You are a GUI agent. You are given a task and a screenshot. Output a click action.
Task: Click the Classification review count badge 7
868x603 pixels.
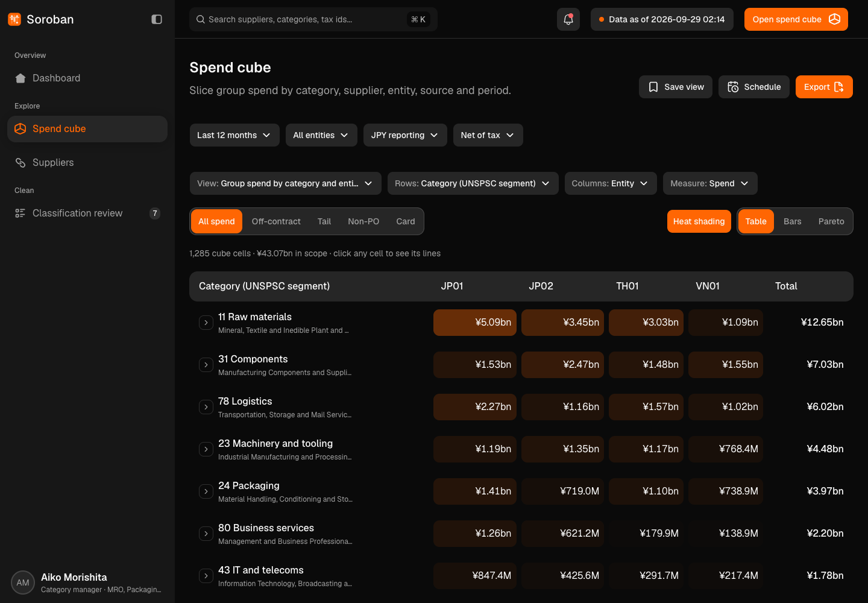[155, 213]
